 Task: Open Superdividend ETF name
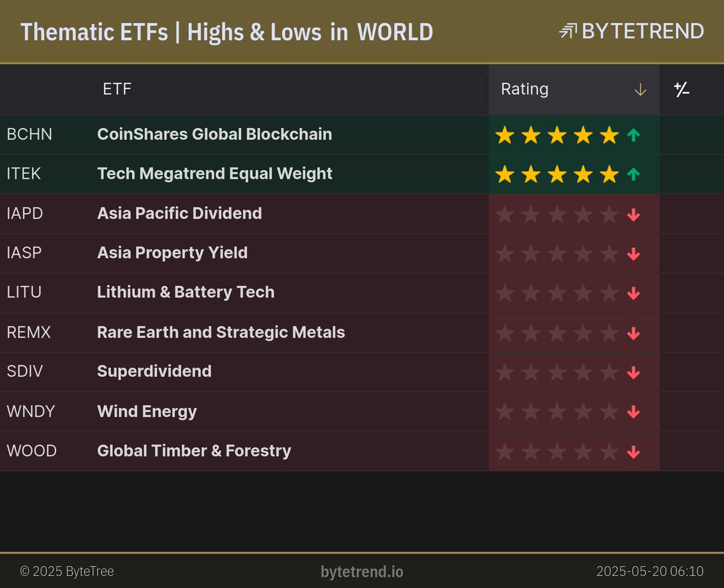point(154,371)
